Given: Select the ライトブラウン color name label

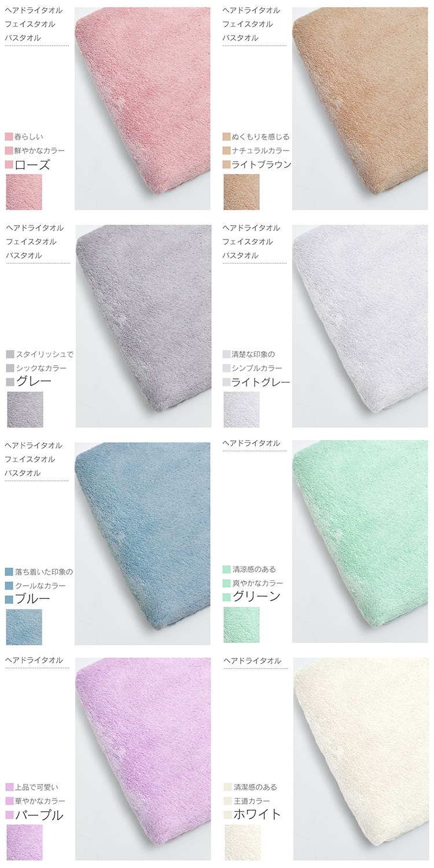Looking at the screenshot, I should tap(261, 164).
